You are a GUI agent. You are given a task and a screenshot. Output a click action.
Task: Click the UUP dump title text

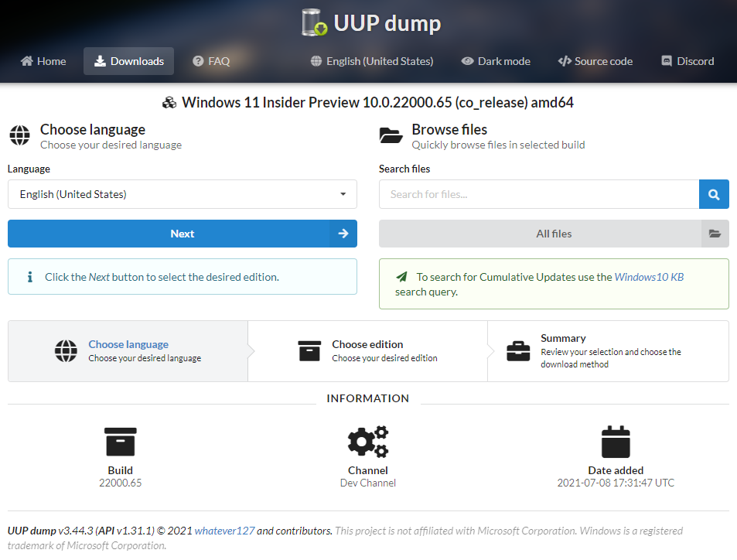[387, 23]
